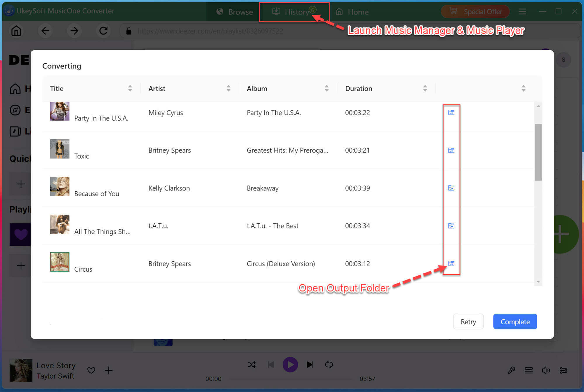Add Love Story to favorites with heart icon
The height and width of the screenshot is (392, 584).
(x=91, y=370)
